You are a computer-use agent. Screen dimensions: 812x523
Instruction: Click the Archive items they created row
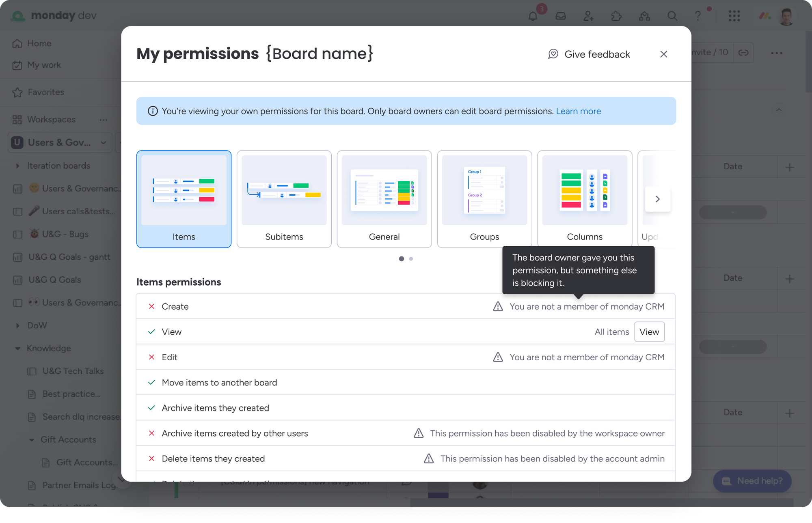pyautogui.click(x=406, y=408)
